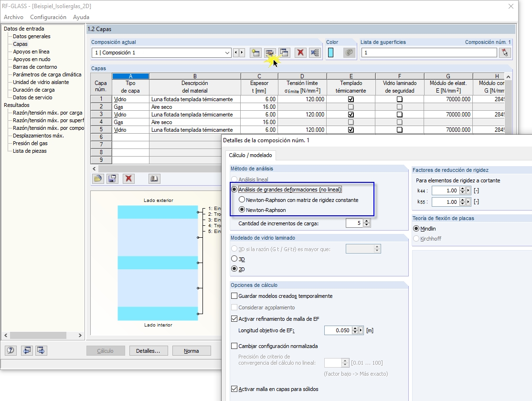
Task: Create a new composition icon
Action: pos(255,53)
